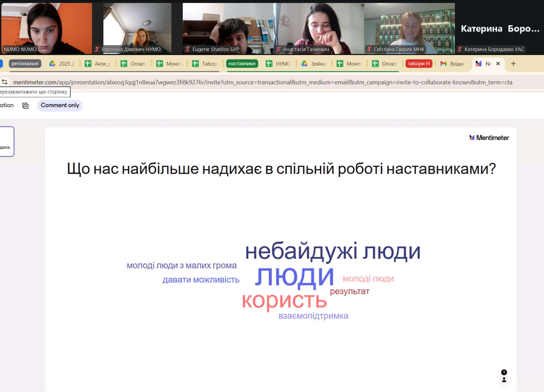Click the Comment only badge

click(x=60, y=105)
